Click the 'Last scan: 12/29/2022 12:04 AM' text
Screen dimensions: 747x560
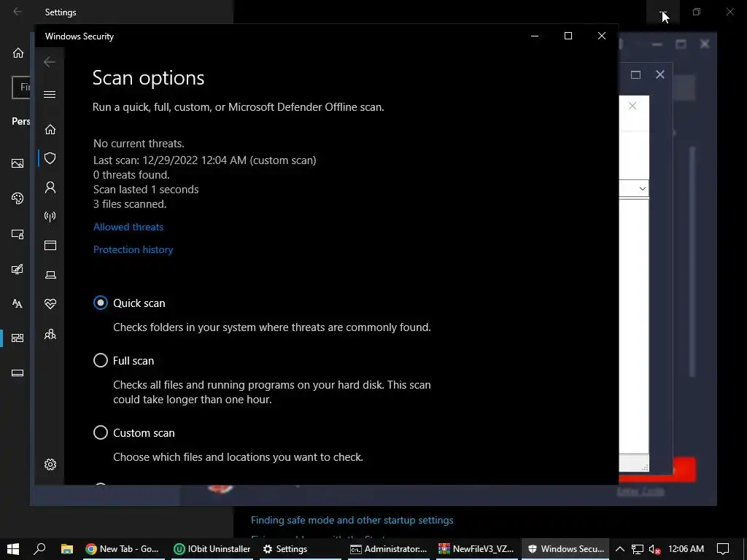point(170,160)
